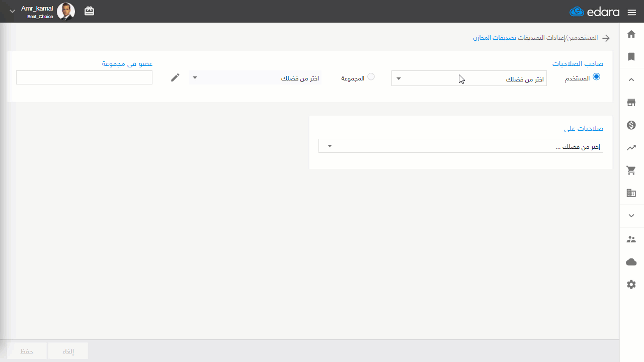This screenshot has width=644, height=362.
Task: Open the المجموعة group dropdown
Action: (x=256, y=78)
